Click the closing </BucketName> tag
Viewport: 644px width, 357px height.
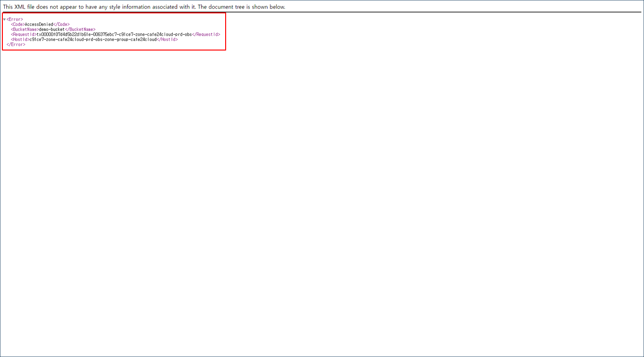click(x=80, y=30)
